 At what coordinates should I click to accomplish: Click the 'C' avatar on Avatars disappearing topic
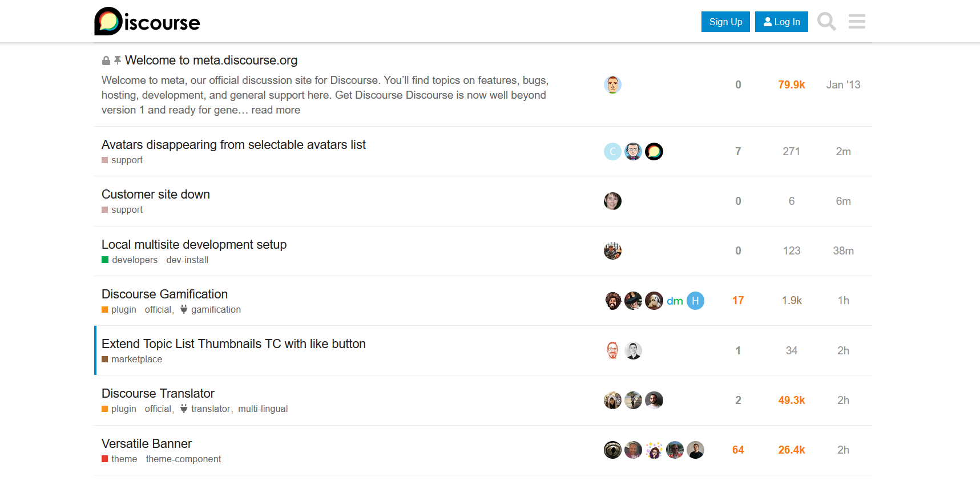[612, 151]
